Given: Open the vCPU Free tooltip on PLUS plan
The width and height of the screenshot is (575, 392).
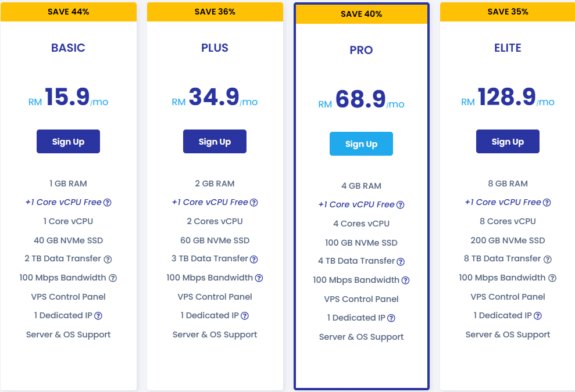Looking at the screenshot, I should 253,202.
